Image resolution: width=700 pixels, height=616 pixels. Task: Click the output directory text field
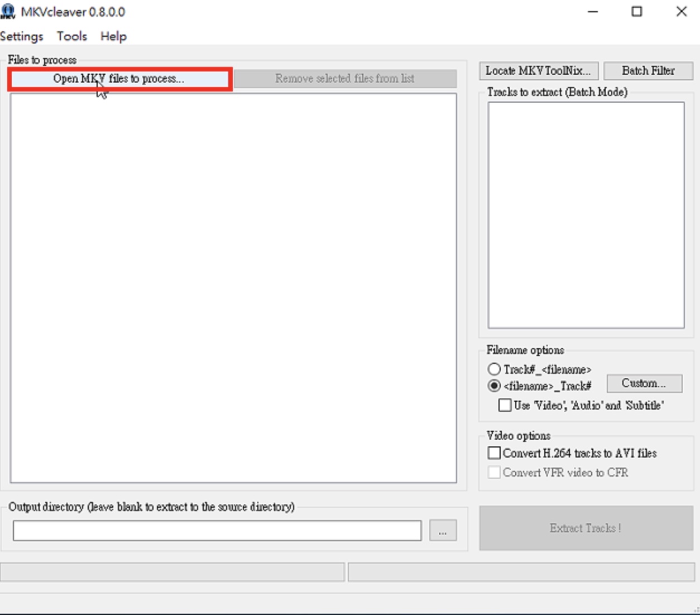coord(217,531)
